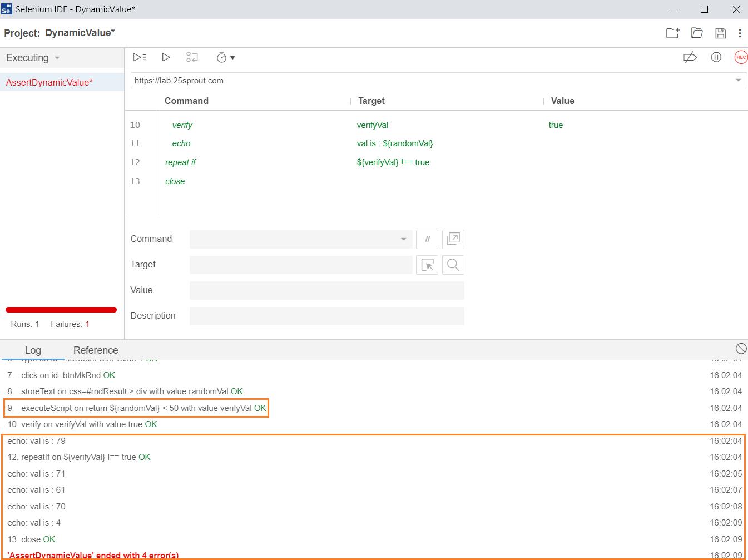The height and width of the screenshot is (560, 748).
Task: Toggle pause on exceptions
Action: click(x=716, y=57)
